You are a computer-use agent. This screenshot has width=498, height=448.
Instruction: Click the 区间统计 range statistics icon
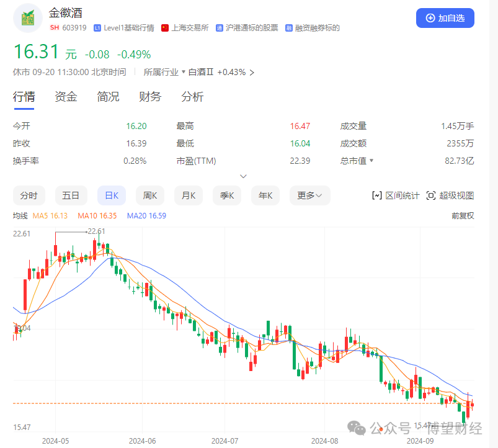376,195
